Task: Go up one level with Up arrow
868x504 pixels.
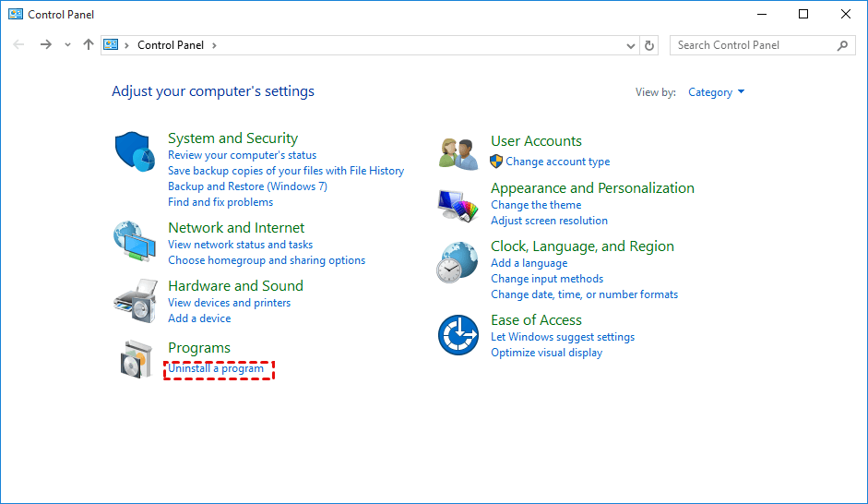Action: tap(88, 45)
